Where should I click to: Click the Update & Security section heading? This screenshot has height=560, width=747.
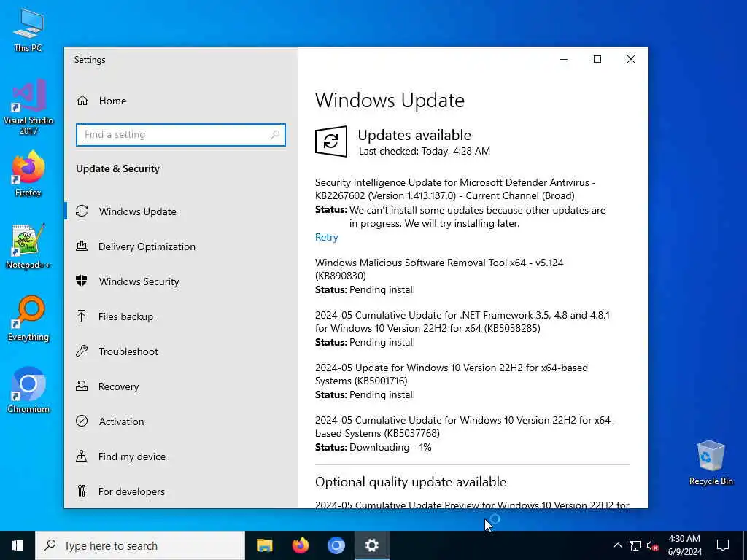[x=117, y=168]
